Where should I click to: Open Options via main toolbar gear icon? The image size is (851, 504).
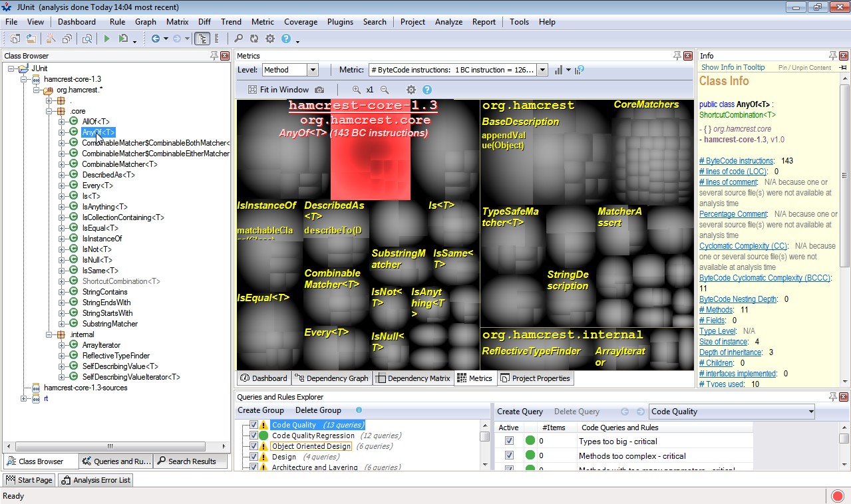coord(270,39)
